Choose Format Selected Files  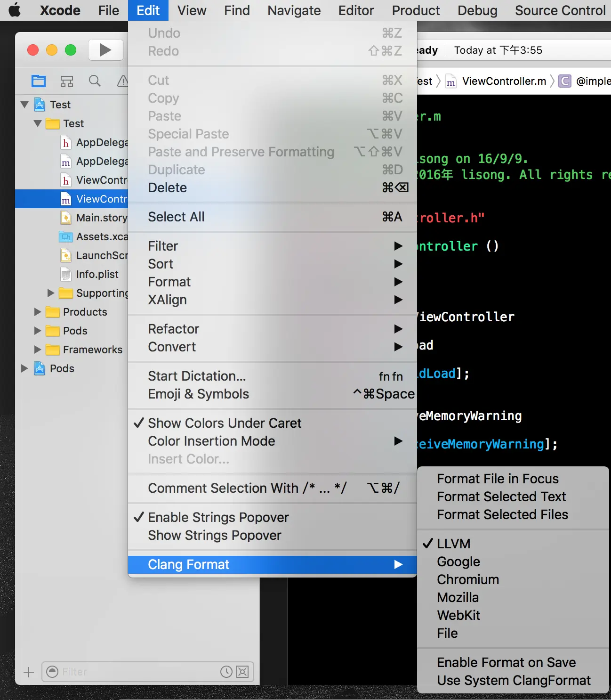pos(513,514)
